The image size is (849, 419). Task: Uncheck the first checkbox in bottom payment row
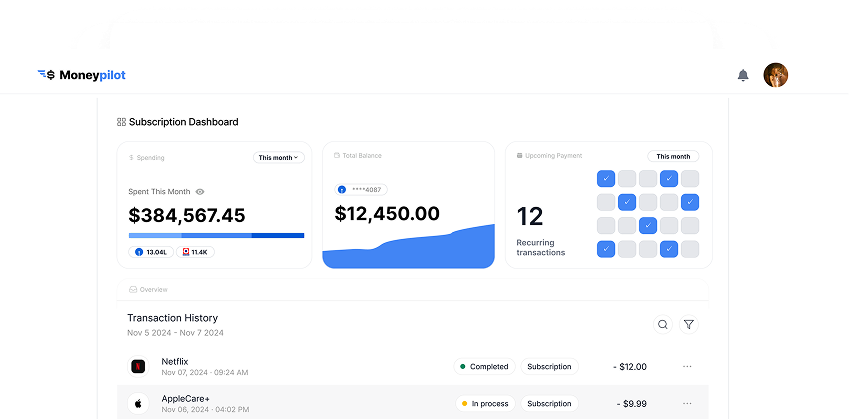tap(606, 249)
